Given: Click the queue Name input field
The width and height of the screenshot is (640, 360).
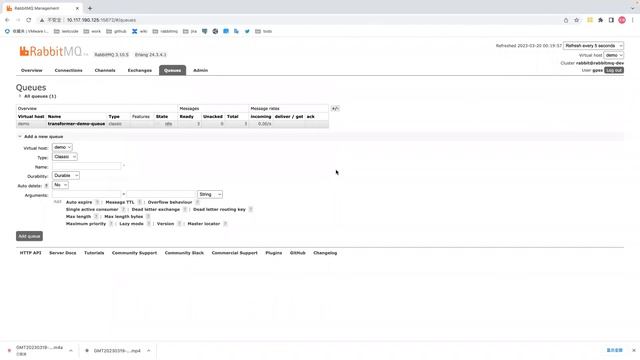Looking at the screenshot, I should pyautogui.click(x=87, y=166).
